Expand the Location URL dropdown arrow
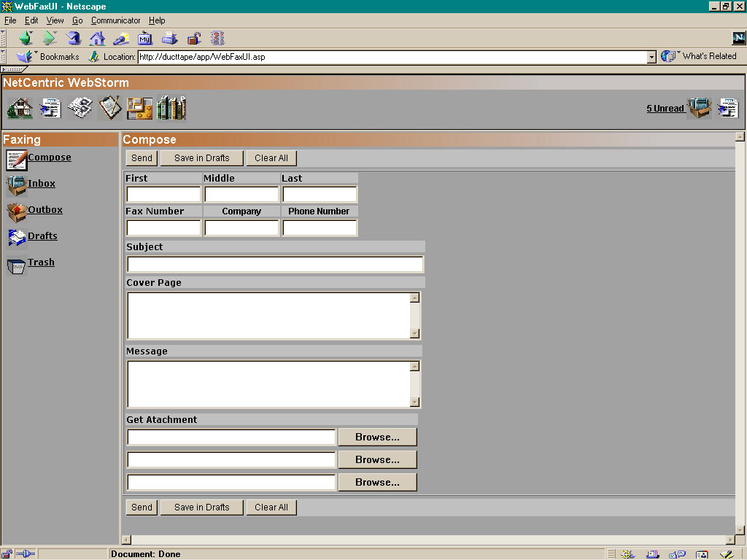The image size is (747, 560). 651,57
